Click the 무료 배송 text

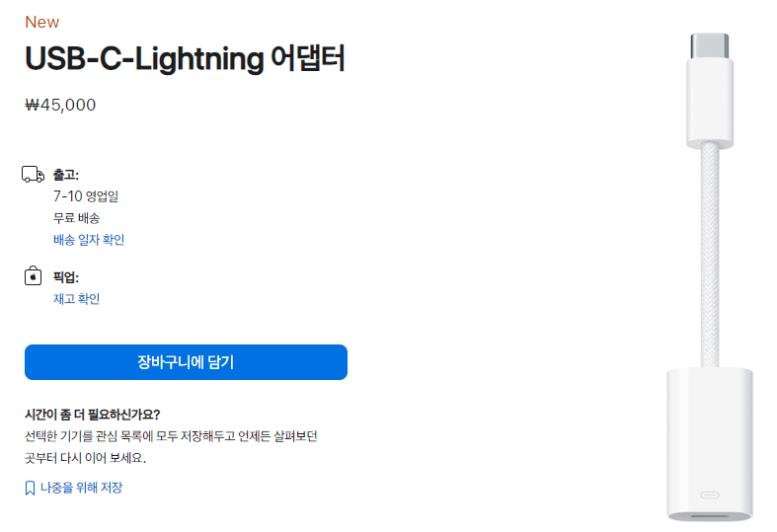76,218
